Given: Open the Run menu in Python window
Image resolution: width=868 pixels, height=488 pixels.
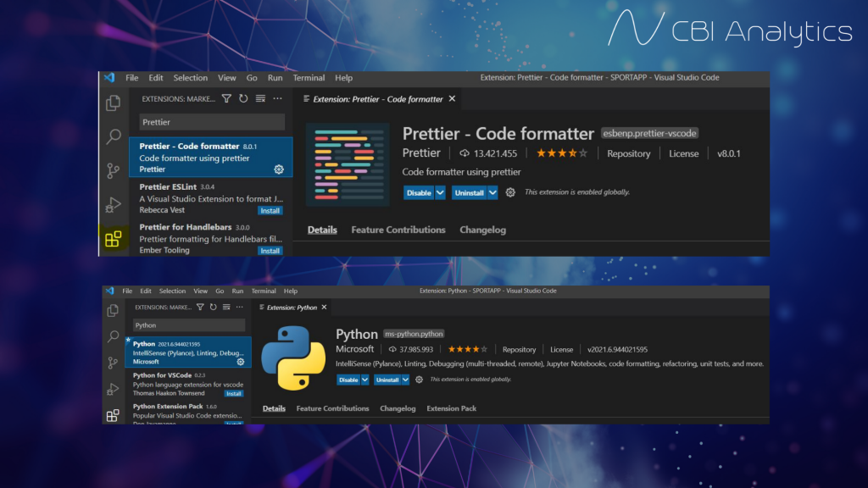Looking at the screenshot, I should 237,291.
